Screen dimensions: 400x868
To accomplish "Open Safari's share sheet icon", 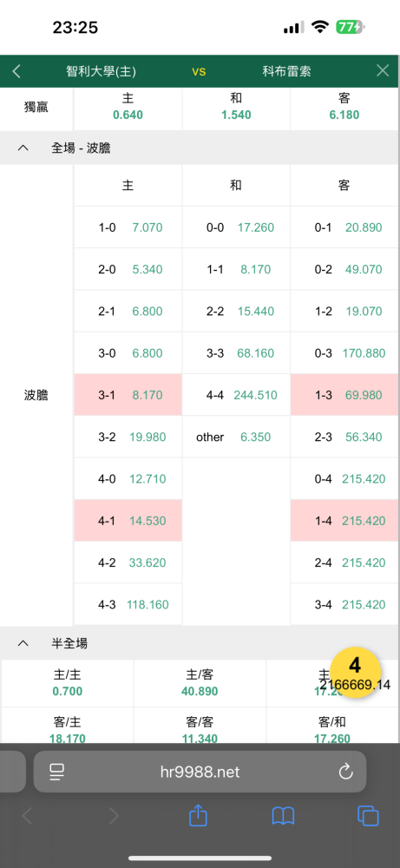I will (x=198, y=815).
